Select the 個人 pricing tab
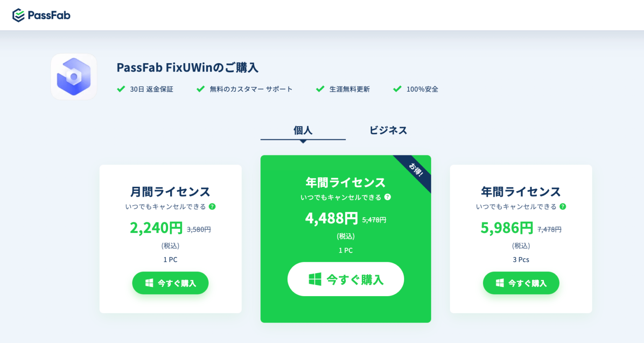This screenshot has width=644, height=343. coord(303,130)
